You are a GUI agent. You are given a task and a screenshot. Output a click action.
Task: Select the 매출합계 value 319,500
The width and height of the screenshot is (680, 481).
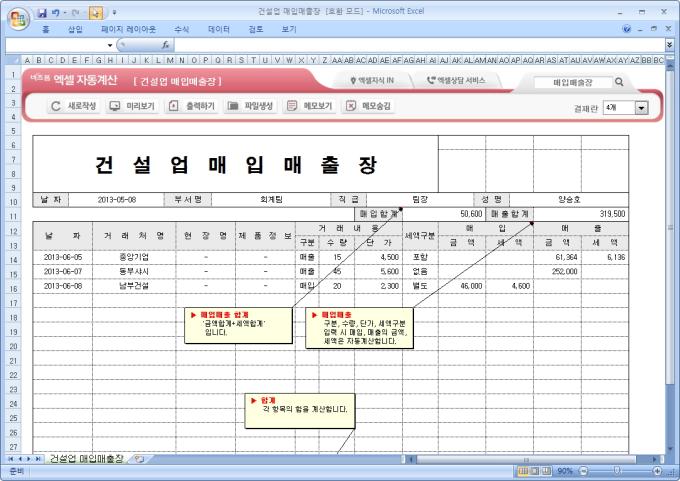(581, 214)
